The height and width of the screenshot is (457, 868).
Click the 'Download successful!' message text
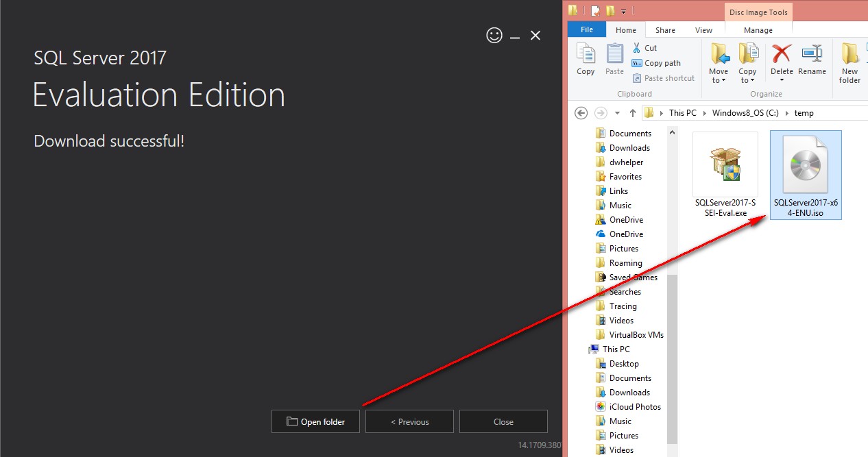pos(109,141)
